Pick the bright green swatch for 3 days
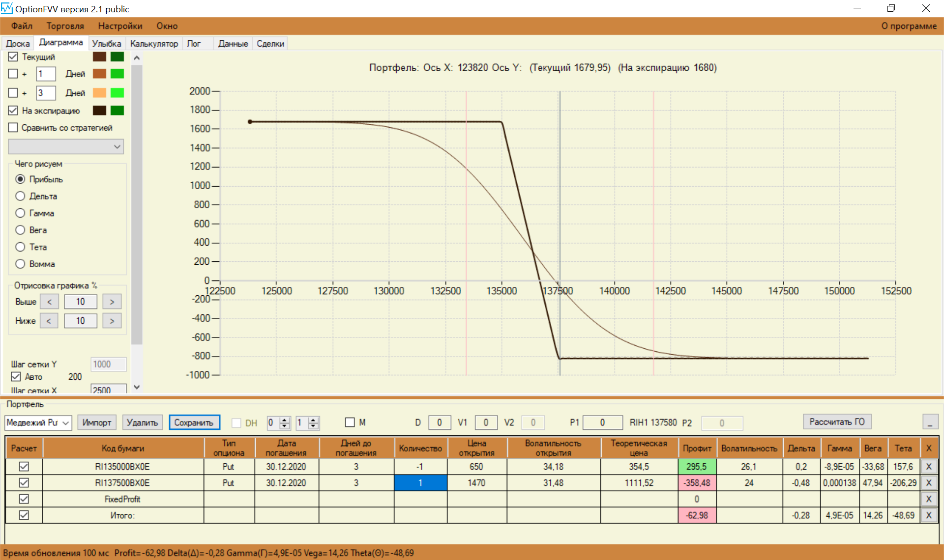The width and height of the screenshot is (944, 560). point(117,93)
